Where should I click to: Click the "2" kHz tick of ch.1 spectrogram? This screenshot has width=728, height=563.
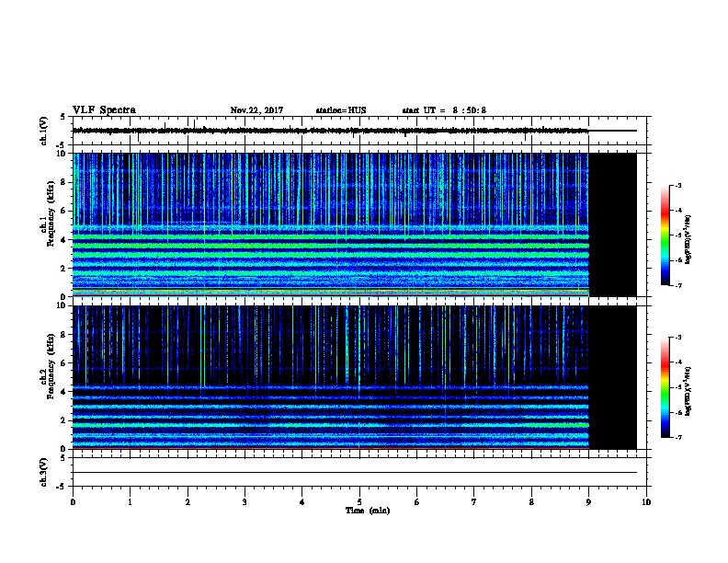[65, 269]
